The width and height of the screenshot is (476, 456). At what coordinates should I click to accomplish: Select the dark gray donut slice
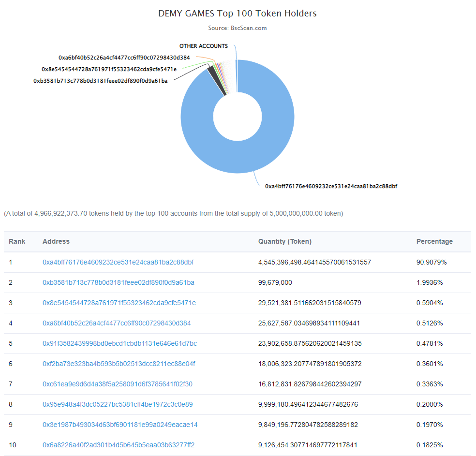[217, 80]
